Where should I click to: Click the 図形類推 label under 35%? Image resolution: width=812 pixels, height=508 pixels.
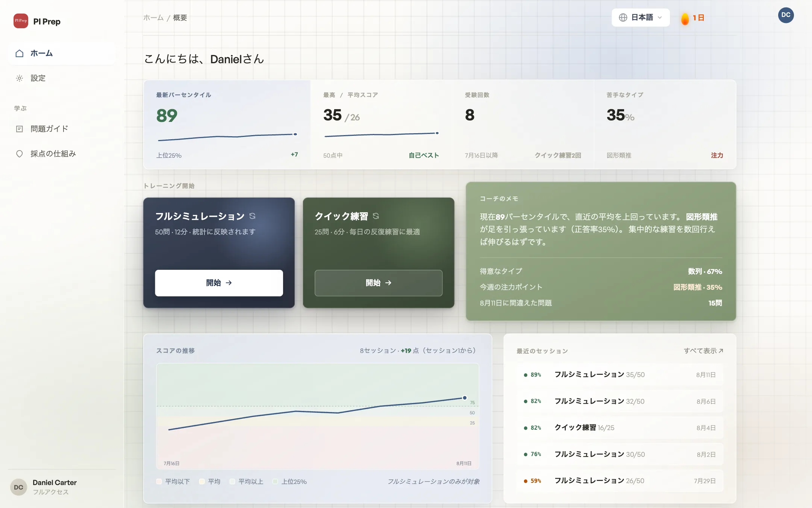coord(619,155)
